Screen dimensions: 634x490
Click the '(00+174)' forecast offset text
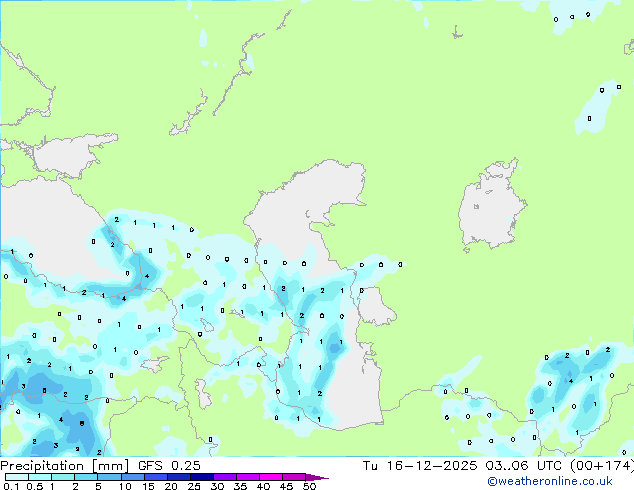(x=602, y=466)
